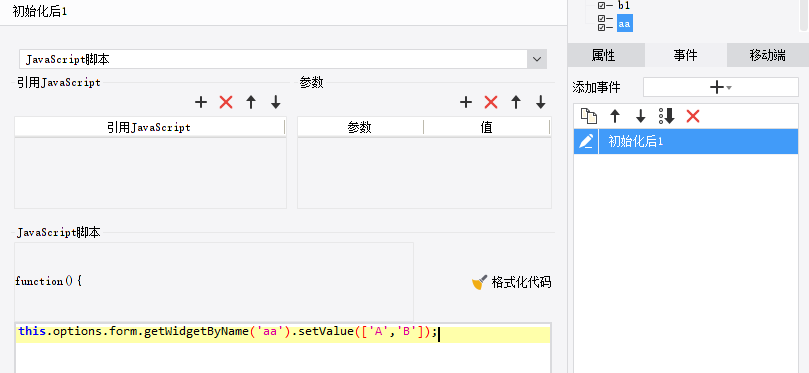This screenshot has width=809, height=373.
Task: Click the 值 column header
Action: coord(487,127)
